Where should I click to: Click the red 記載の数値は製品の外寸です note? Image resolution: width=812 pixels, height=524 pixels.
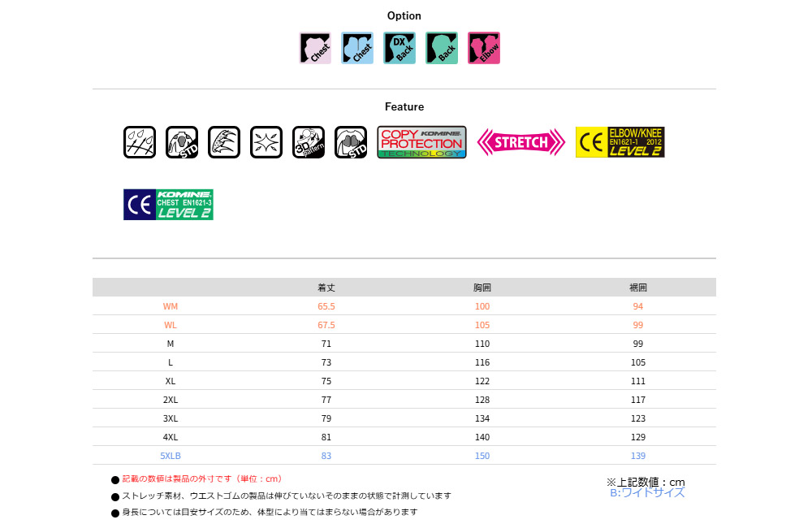(x=202, y=479)
